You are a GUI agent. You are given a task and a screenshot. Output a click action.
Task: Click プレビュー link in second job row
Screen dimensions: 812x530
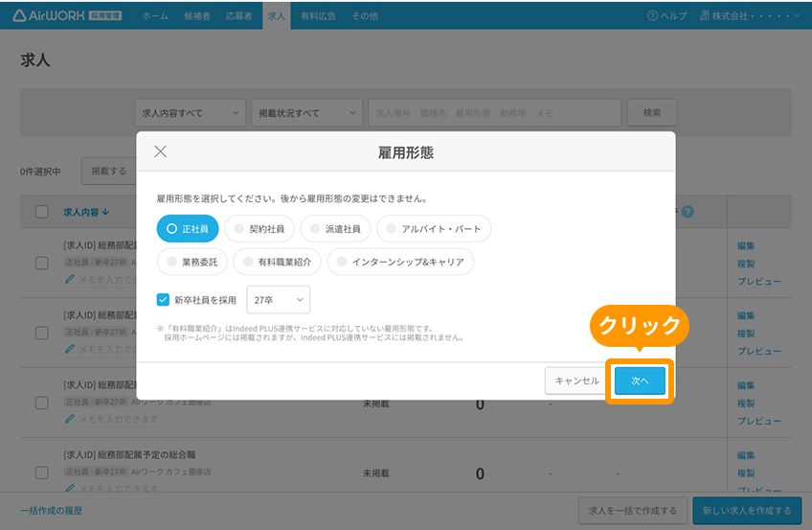(759, 352)
